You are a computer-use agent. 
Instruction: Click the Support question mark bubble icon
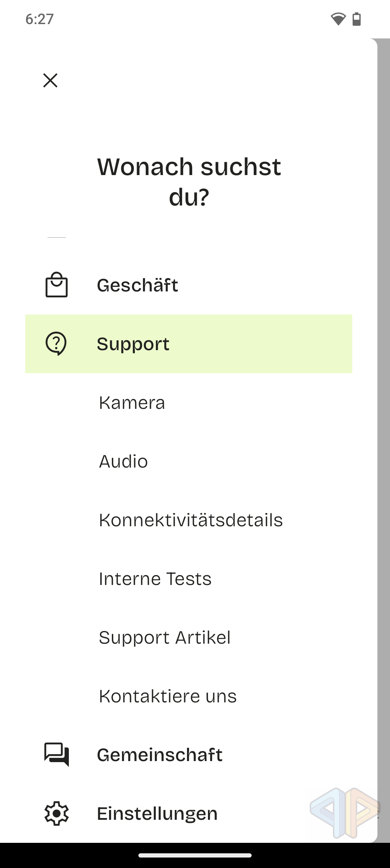56,343
